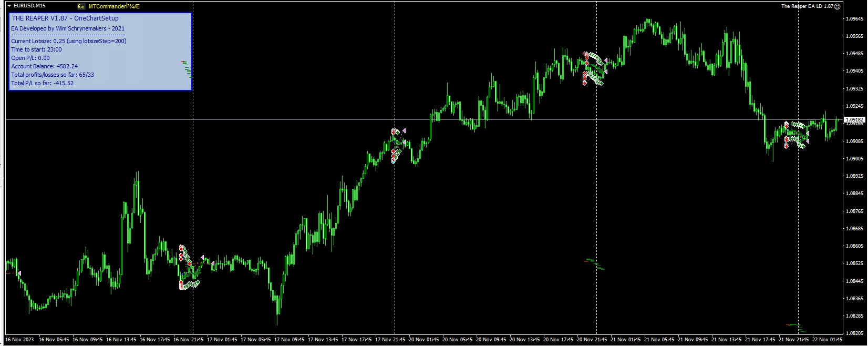Image resolution: width=868 pixels, height=346 pixels.
Task: Click the '17 Nov 17:45' time axis label
Action: (356, 339)
